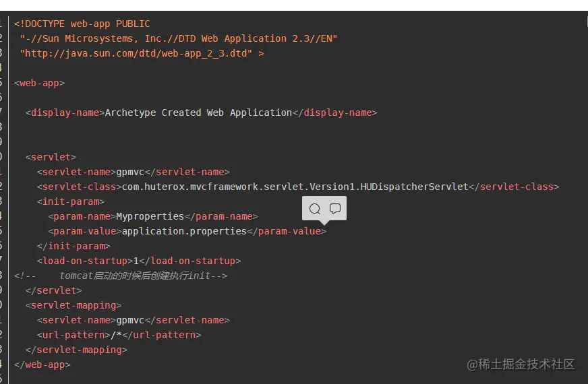Click the closing web-app tag
The image size is (588, 384).
(x=42, y=365)
